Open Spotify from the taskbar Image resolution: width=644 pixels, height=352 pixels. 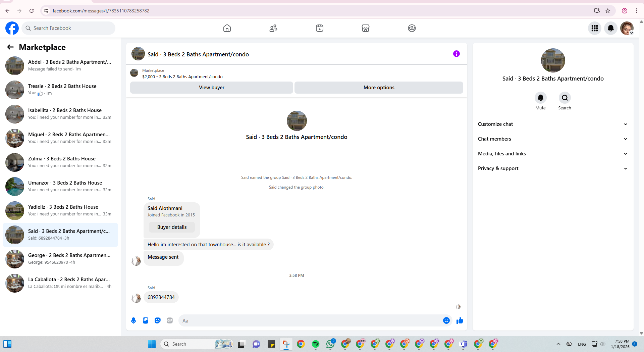[316, 344]
